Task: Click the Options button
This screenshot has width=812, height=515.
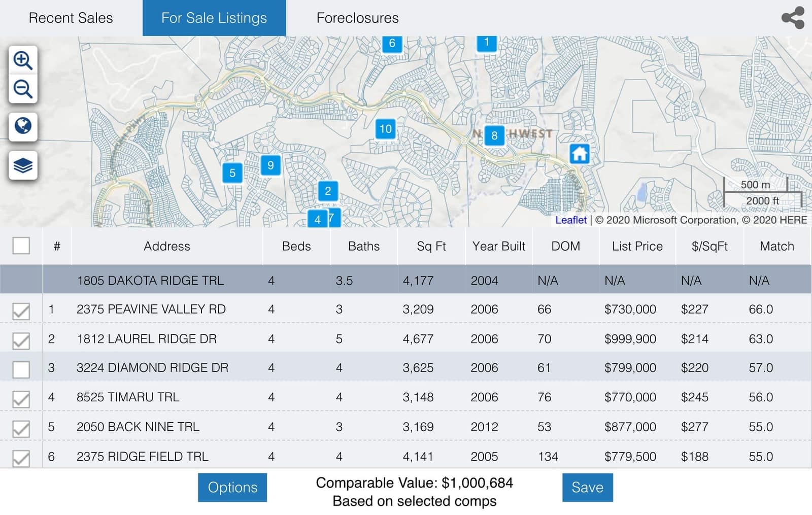Action: click(x=232, y=488)
